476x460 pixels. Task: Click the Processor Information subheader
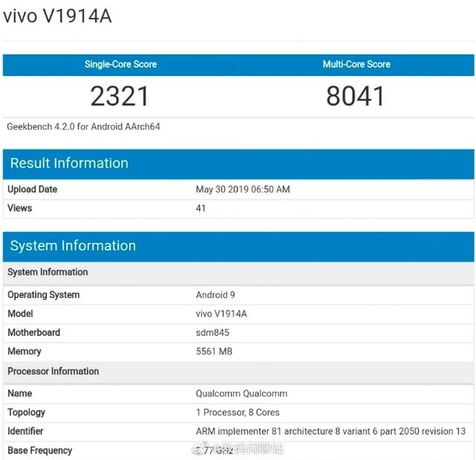click(x=53, y=371)
